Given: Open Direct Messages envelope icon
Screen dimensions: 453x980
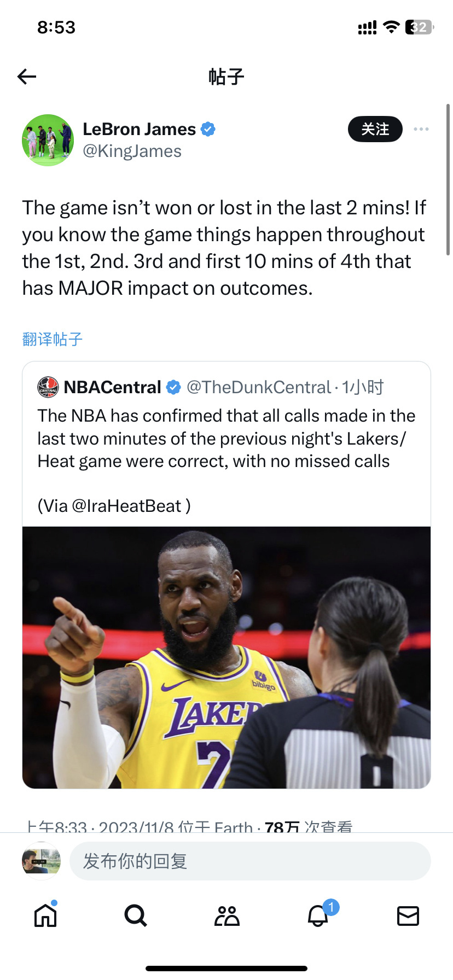Looking at the screenshot, I should [408, 915].
